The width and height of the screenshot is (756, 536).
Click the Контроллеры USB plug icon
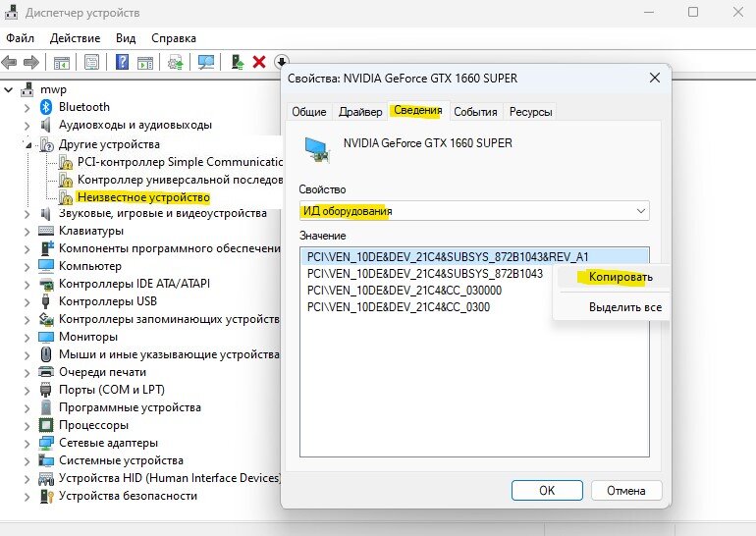coord(46,301)
